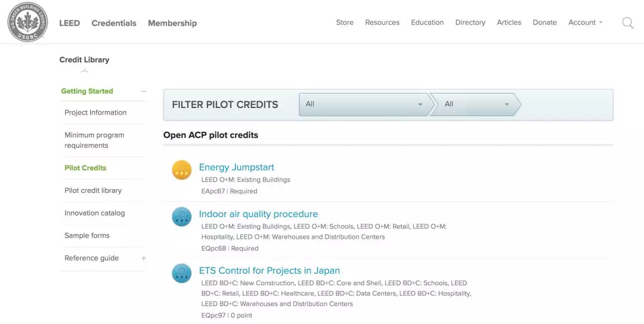Open Minimum program requirements page
Image resolution: width=644 pixels, height=324 pixels.
[x=94, y=140]
